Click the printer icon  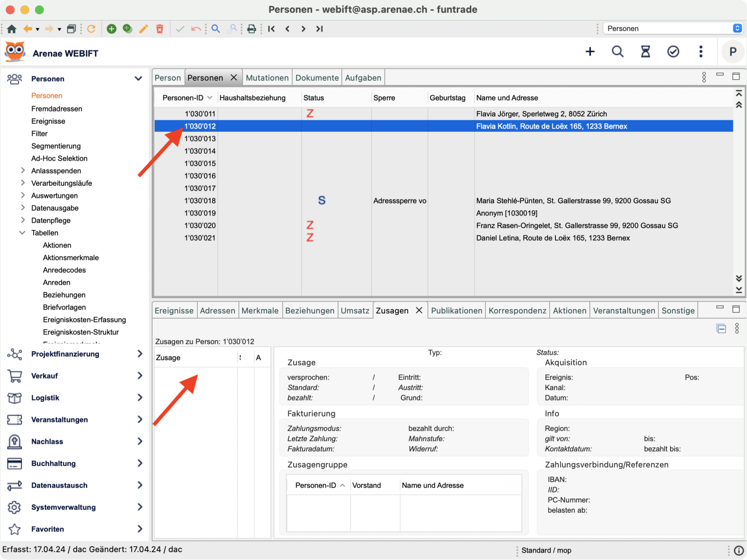point(251,29)
